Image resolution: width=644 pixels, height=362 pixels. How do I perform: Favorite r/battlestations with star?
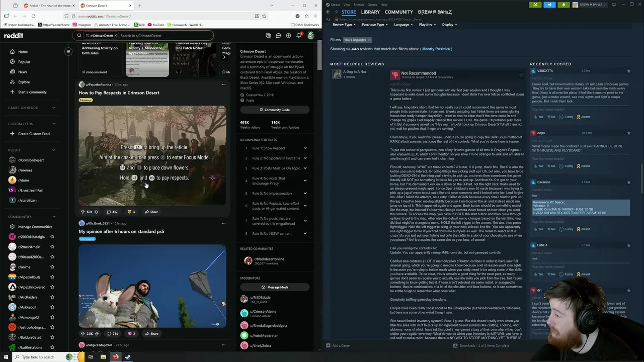click(x=52, y=347)
